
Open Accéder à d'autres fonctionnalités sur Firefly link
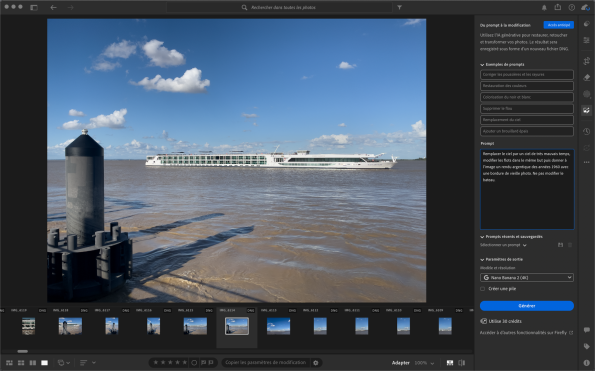(526, 333)
